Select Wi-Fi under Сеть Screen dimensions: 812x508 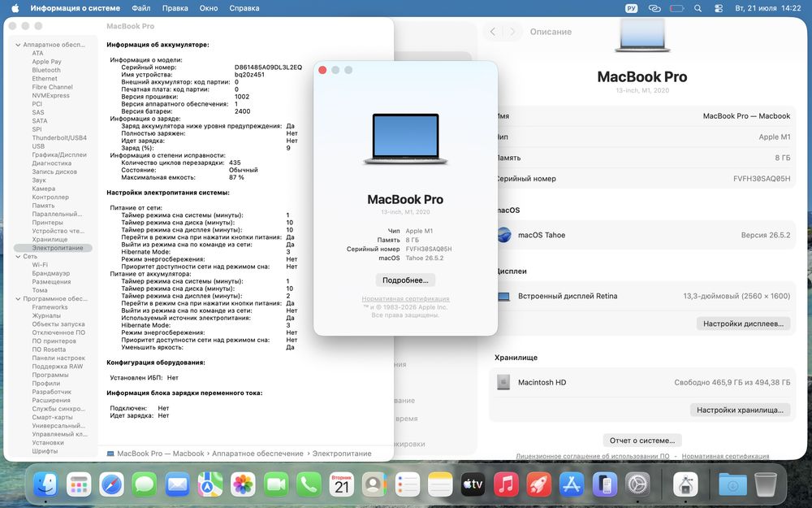pos(40,265)
